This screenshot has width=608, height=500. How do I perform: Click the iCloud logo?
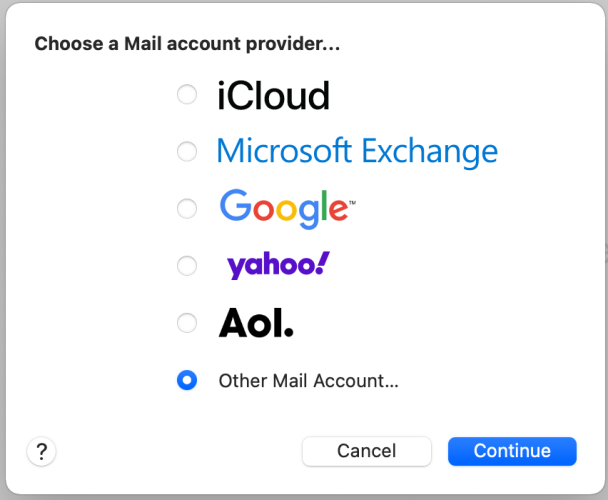pos(273,96)
